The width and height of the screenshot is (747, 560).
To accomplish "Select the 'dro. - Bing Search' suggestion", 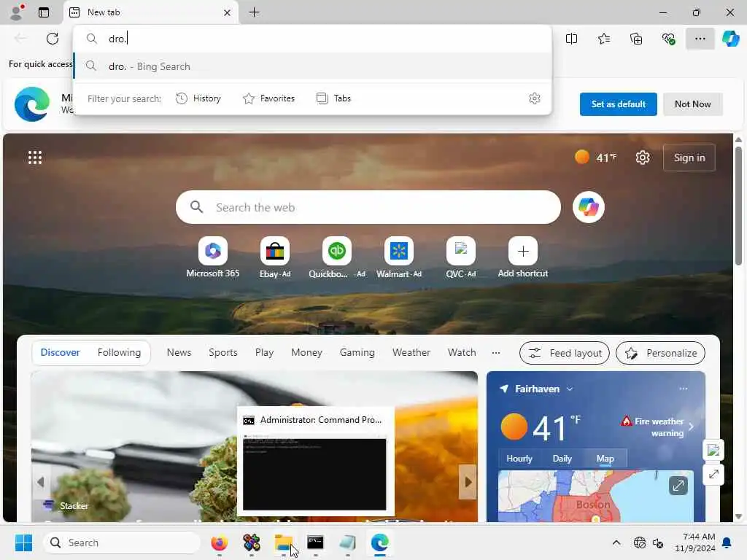I will tap(313, 66).
